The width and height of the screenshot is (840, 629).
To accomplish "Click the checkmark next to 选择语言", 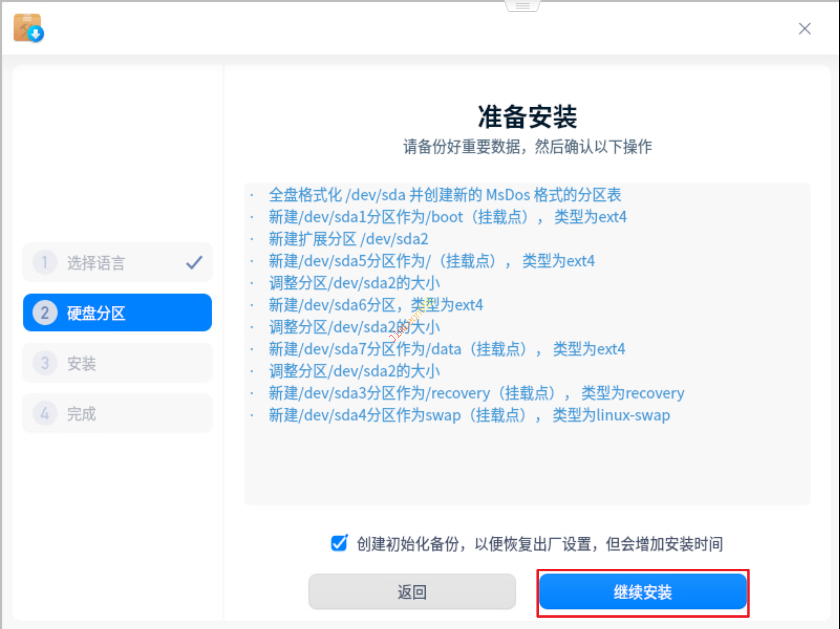I will click(194, 262).
